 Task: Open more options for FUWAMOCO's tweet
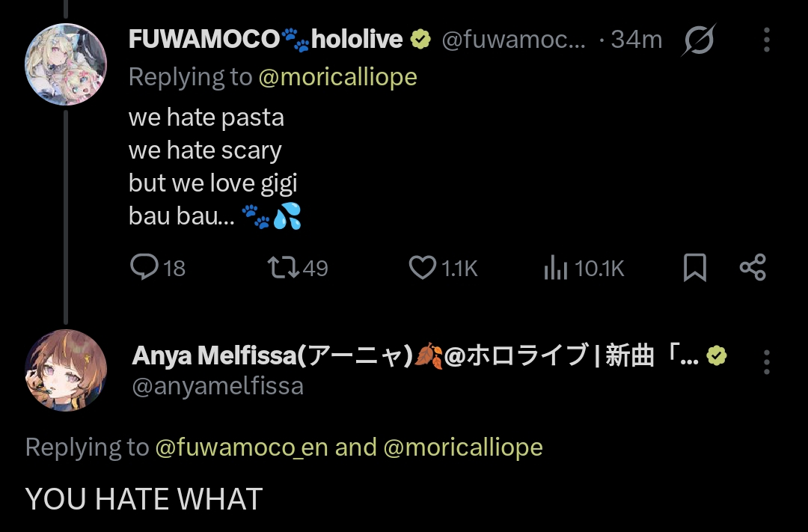(767, 40)
